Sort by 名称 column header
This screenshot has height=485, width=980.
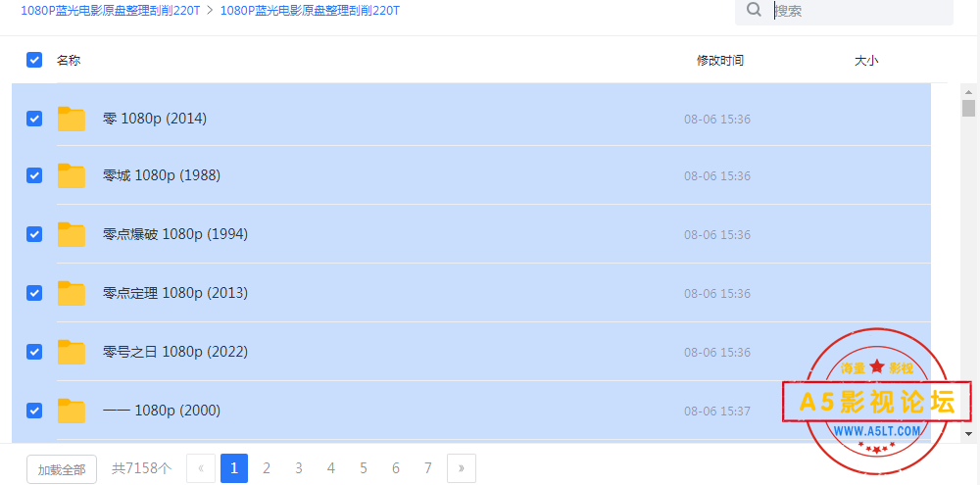(x=69, y=61)
